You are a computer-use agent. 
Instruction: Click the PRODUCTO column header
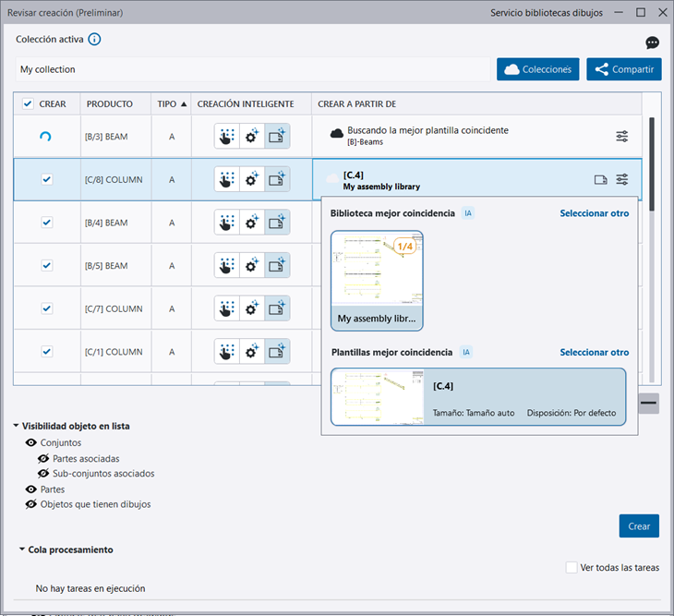coord(109,104)
